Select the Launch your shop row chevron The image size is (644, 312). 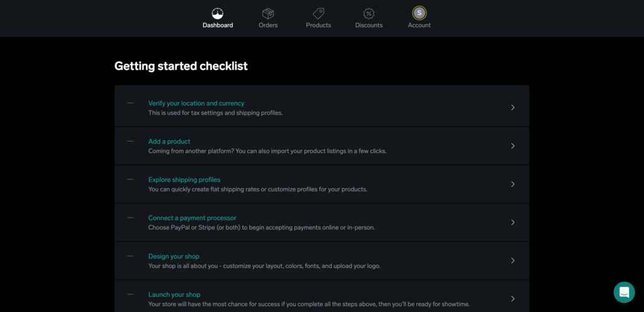513,299
